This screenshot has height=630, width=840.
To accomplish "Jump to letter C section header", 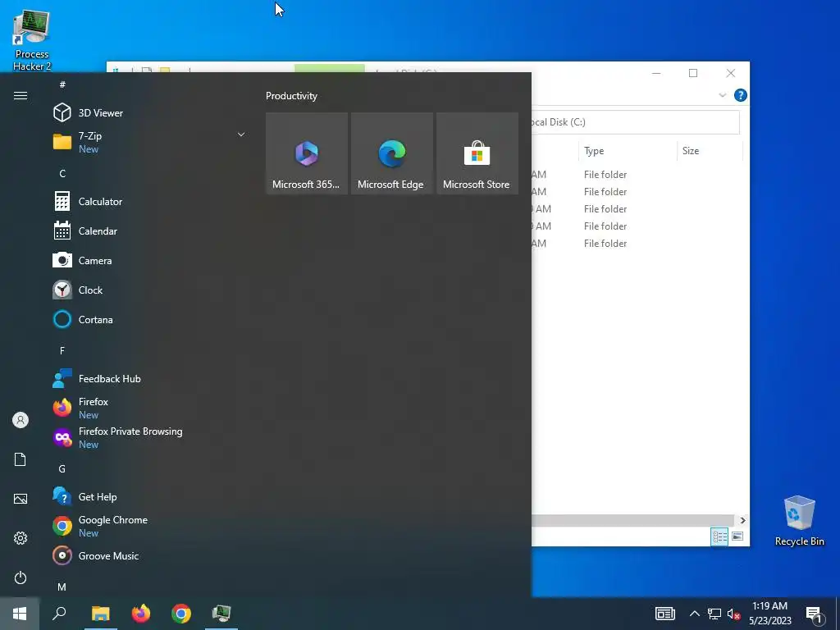I will pyautogui.click(x=62, y=174).
